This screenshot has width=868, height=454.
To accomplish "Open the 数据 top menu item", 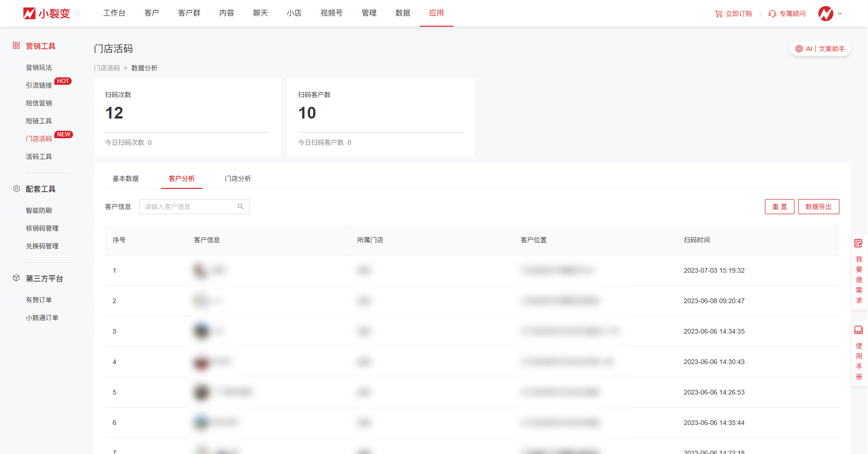I will click(x=403, y=13).
